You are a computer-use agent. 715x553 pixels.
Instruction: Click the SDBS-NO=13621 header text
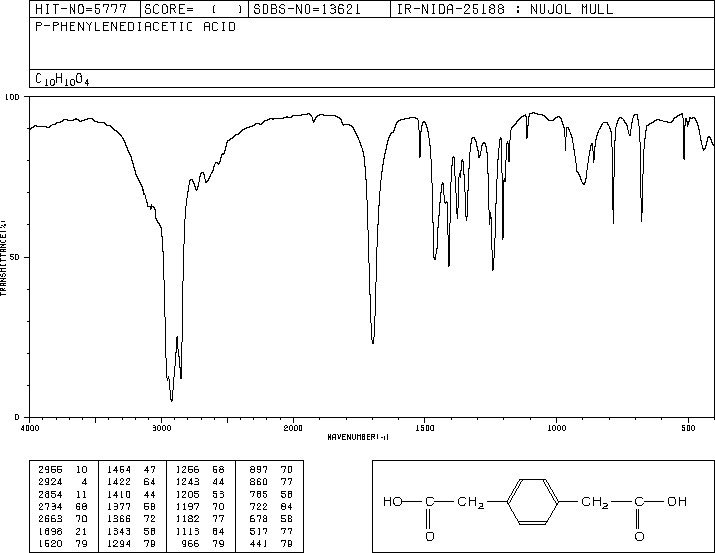coord(307,9)
